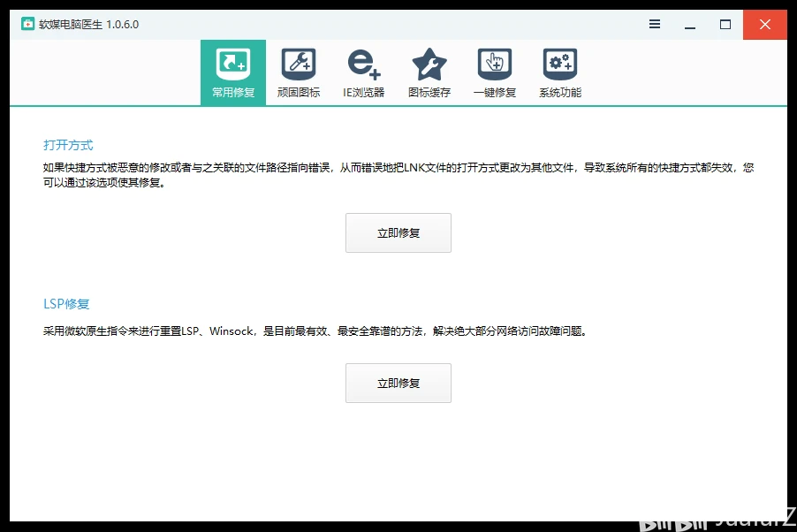797x532 pixels.
Task: Open the 顽固图标 repair tab
Action: (299, 72)
